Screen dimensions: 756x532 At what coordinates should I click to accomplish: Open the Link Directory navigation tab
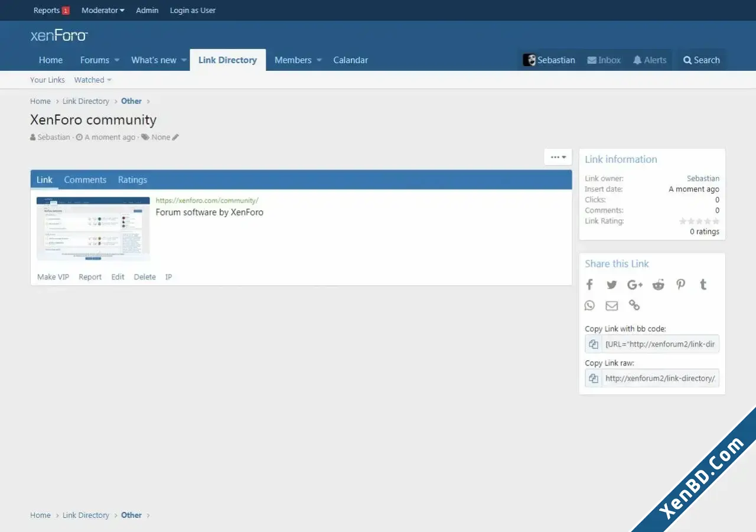pyautogui.click(x=227, y=60)
